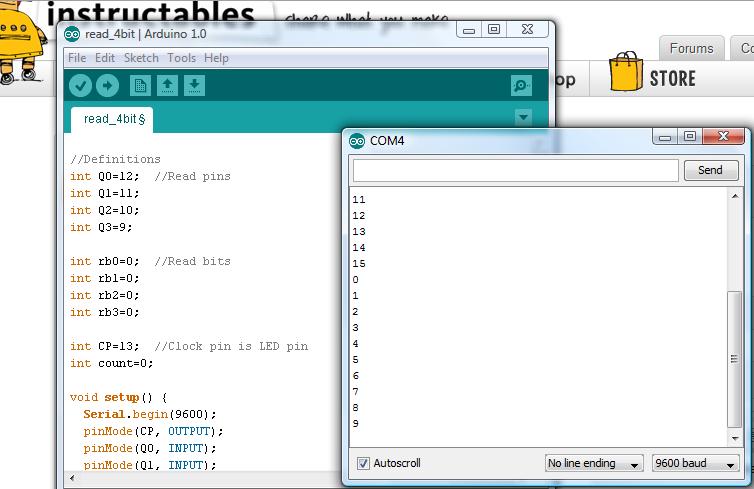Open Serial Monitor via the magnifier icon
This screenshot has width=754, height=489.
coord(521,86)
